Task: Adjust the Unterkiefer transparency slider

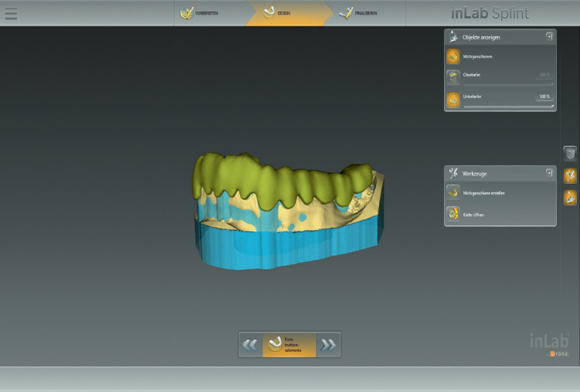Action: click(x=507, y=106)
